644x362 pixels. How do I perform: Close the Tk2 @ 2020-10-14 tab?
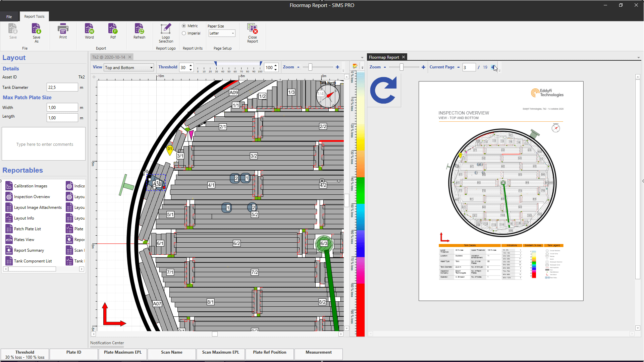[x=130, y=57]
